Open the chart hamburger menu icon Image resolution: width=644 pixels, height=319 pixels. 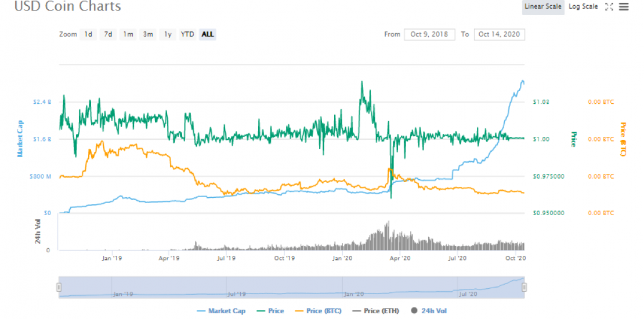click(624, 7)
